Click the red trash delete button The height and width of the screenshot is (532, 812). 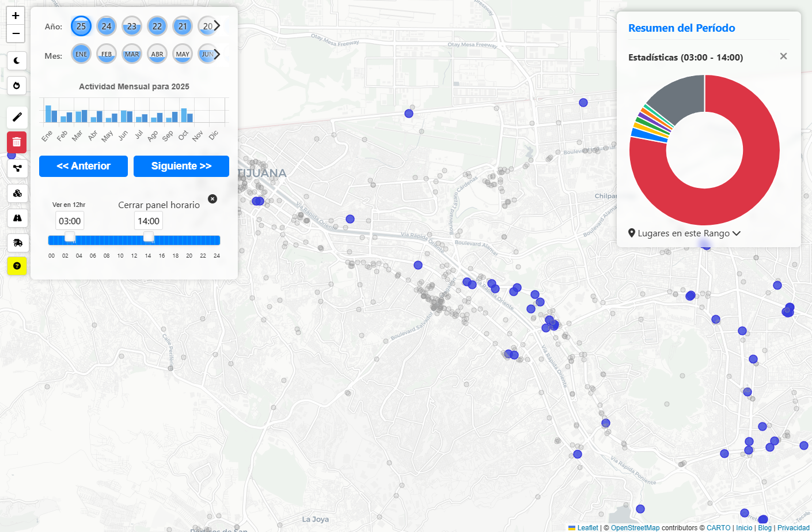tap(17, 142)
